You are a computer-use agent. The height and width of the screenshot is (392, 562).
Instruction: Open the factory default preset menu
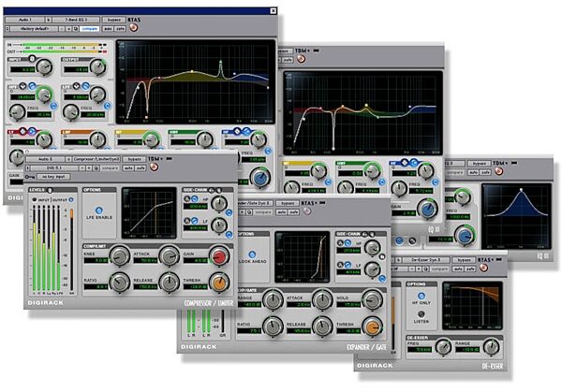coord(35,29)
